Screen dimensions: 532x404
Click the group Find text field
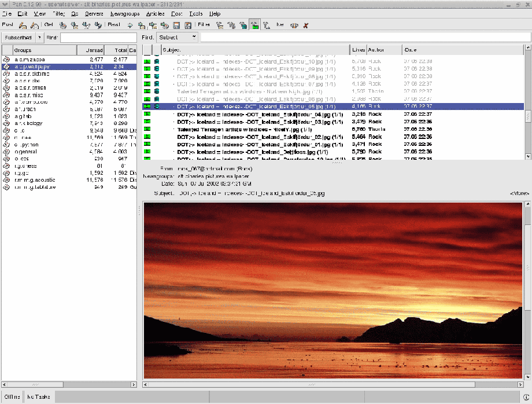pyautogui.click(x=98, y=37)
